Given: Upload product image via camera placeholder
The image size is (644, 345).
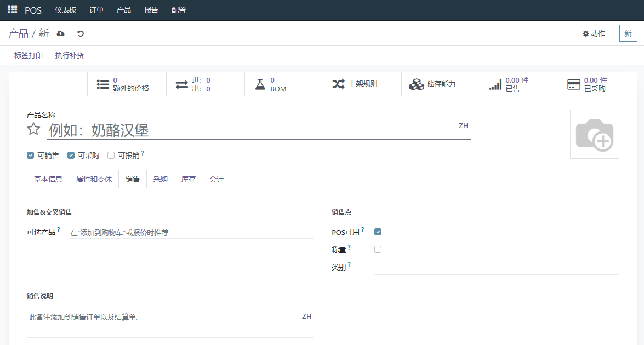Looking at the screenshot, I should [x=594, y=134].
